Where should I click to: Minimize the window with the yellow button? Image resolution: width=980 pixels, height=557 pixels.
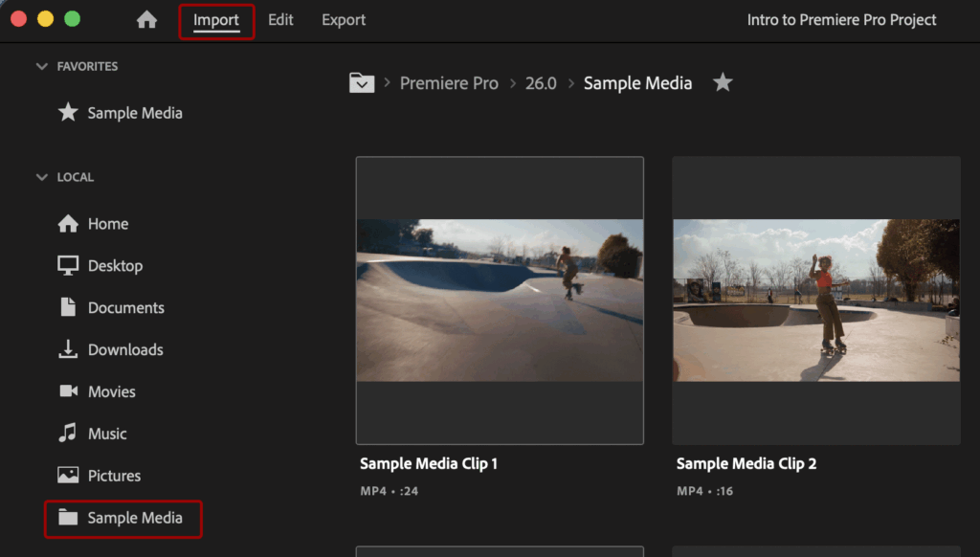[46, 19]
